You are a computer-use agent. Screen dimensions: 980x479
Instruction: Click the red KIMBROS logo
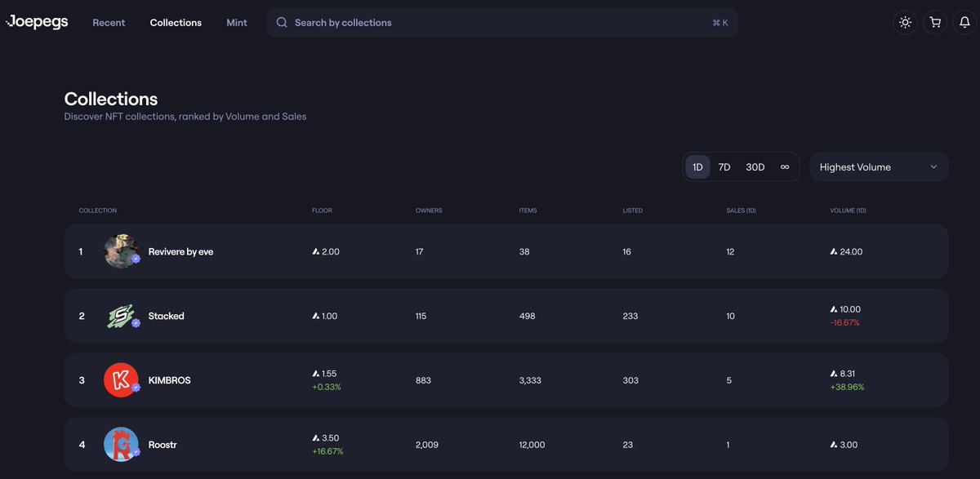point(121,380)
